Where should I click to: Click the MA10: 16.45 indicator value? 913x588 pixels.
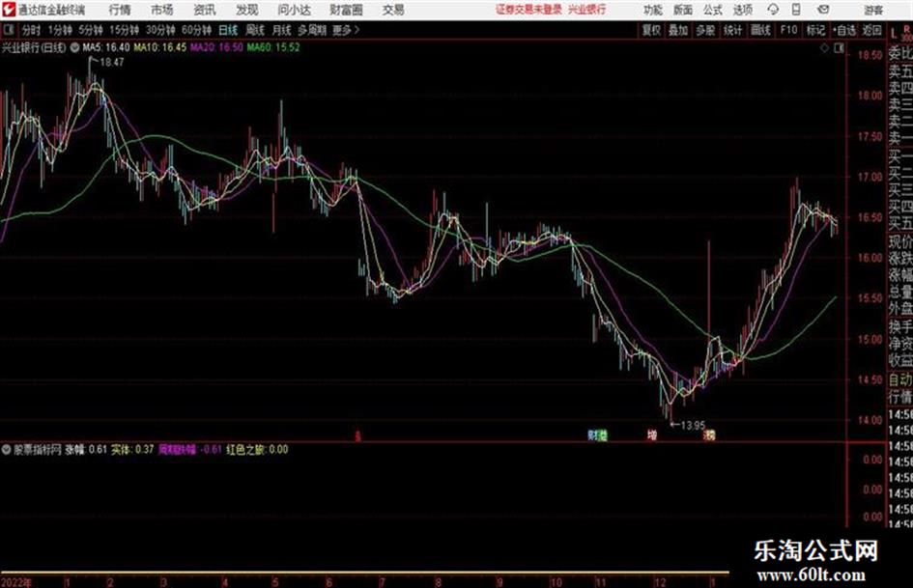click(160, 47)
